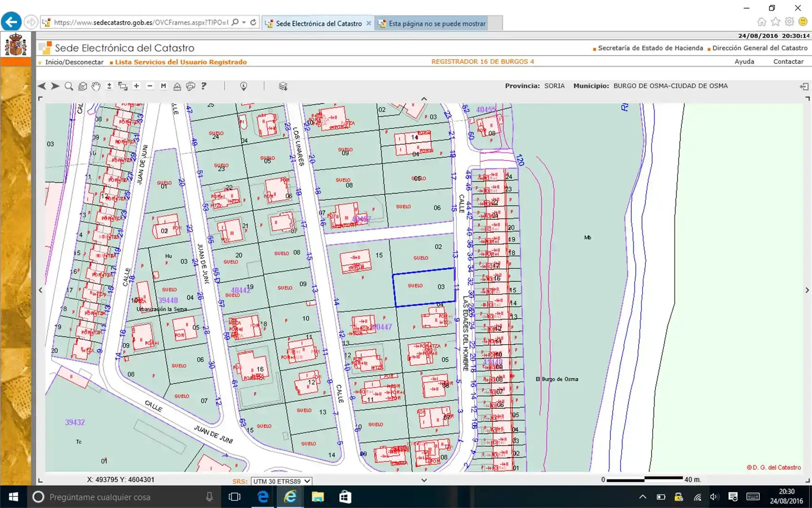Select the magnifier search tool

pyautogui.click(x=69, y=86)
